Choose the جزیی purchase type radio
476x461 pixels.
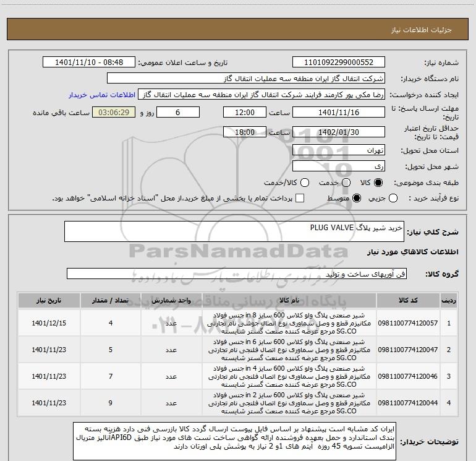point(393,198)
